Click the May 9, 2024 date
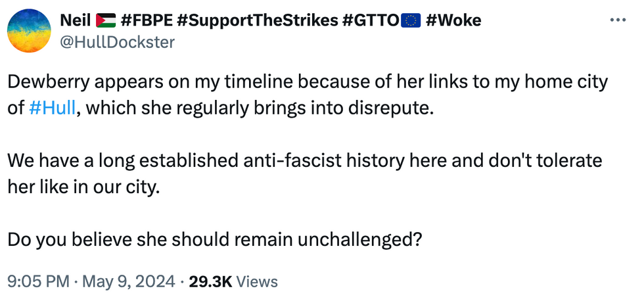The height and width of the screenshot is (303, 644). [129, 282]
